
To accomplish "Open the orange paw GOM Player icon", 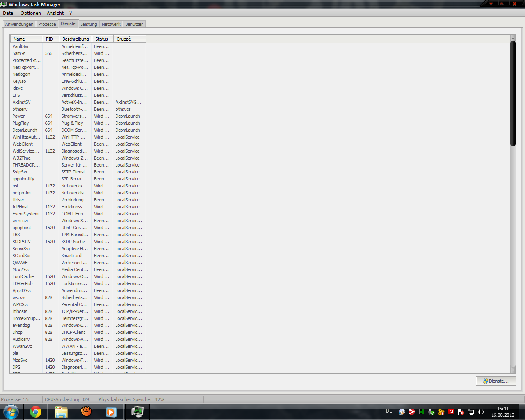I will click(86, 411).
